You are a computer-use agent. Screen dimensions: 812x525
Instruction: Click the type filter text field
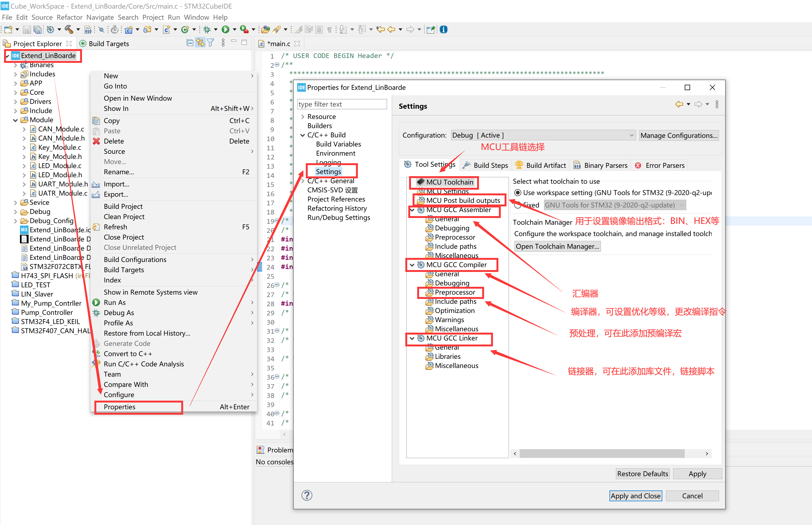point(342,104)
